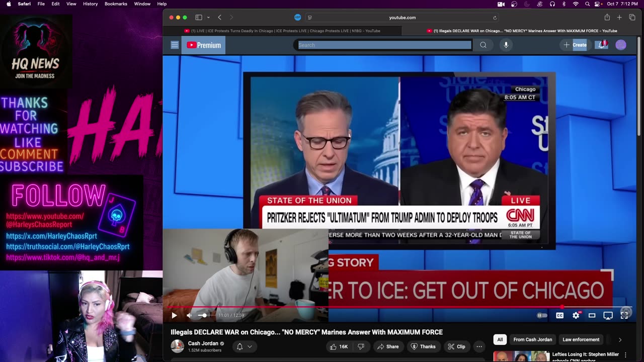
Task: Reload the page in Safari
Action: (x=495, y=18)
